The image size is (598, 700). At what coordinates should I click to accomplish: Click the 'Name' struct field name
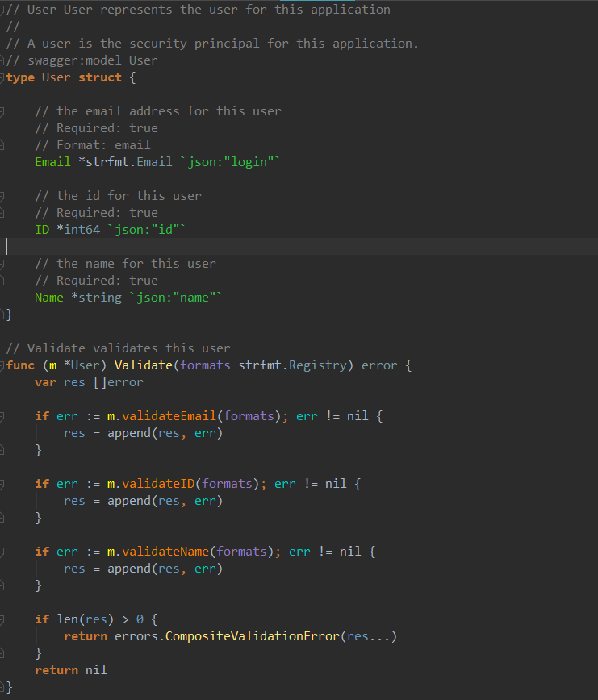[x=49, y=298]
